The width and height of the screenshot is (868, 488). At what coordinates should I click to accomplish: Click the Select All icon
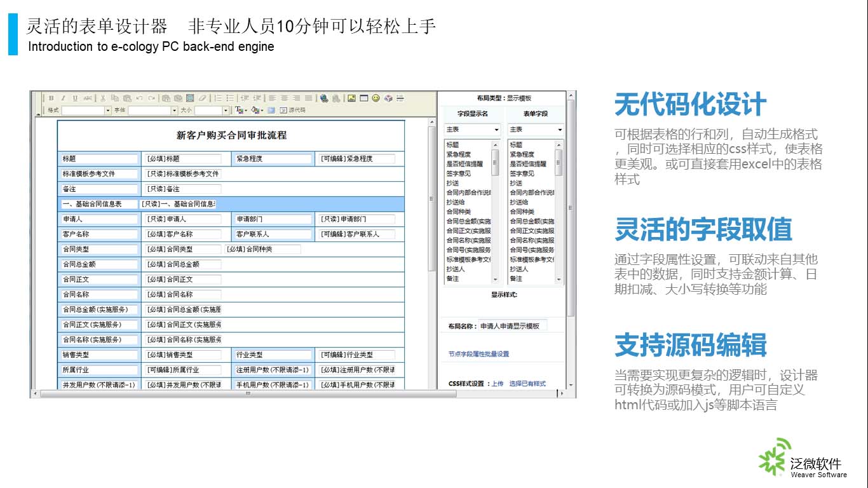pyautogui.click(x=190, y=98)
